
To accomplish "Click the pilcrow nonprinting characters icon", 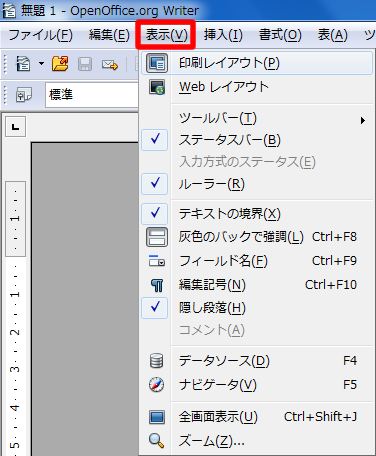I will click(157, 285).
